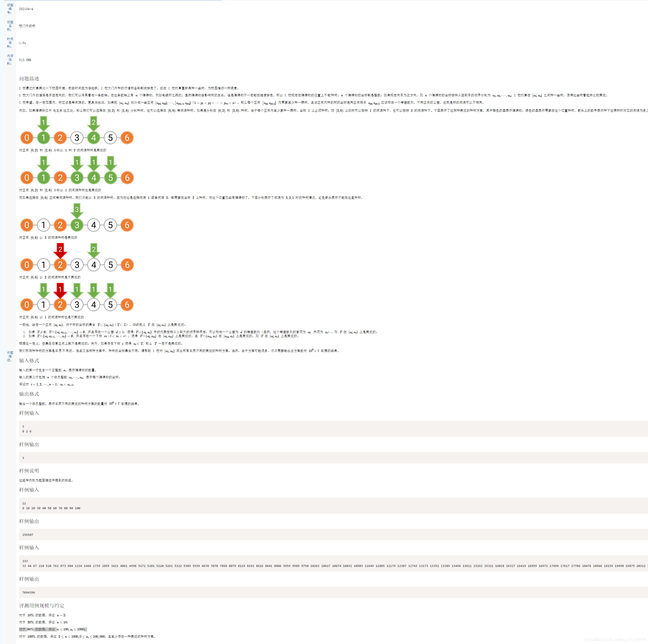Click the diagram with four green arrows labeled 1
Viewport: 648px width, 644px height.
click(77, 170)
